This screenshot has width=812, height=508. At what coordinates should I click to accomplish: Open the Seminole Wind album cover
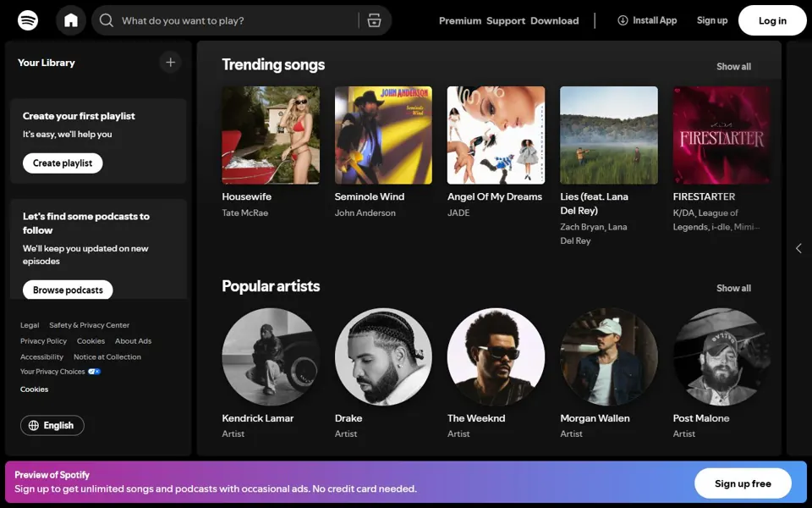383,135
